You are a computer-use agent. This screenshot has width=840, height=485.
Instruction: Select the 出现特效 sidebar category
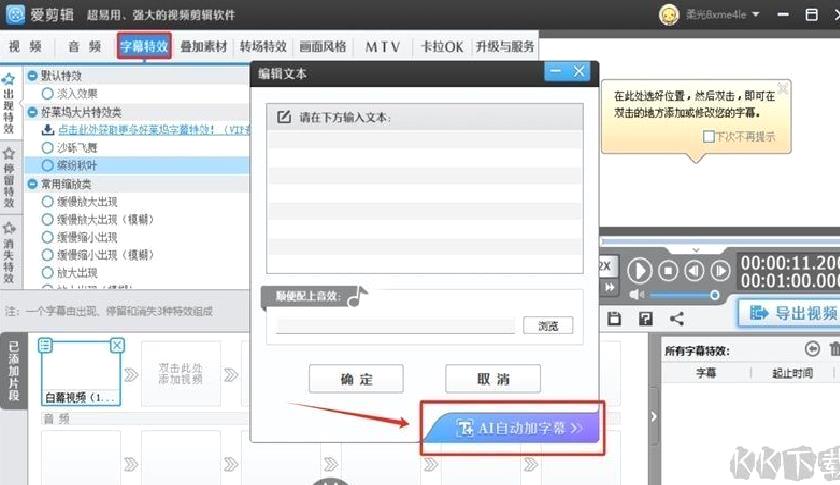click(9, 103)
